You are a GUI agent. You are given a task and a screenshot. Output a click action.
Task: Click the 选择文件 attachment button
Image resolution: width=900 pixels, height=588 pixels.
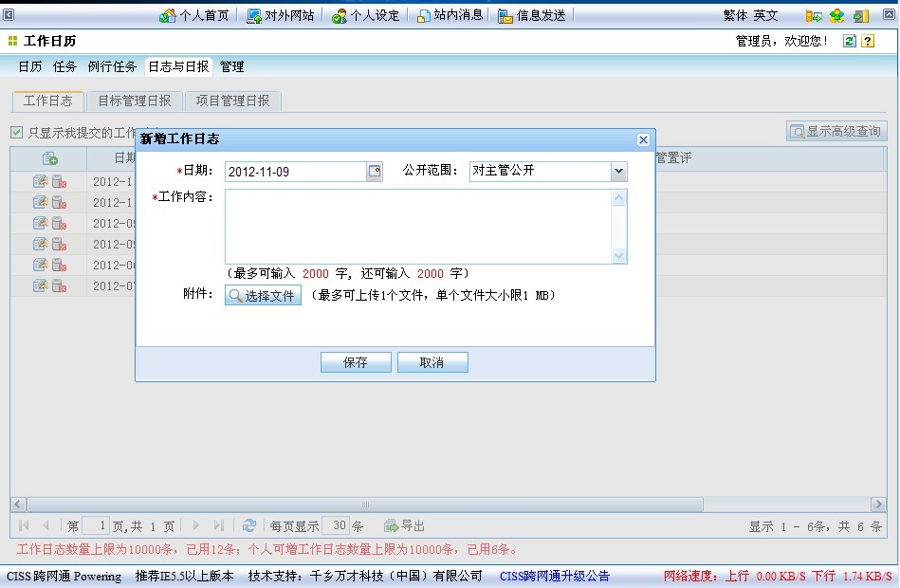[263, 296]
